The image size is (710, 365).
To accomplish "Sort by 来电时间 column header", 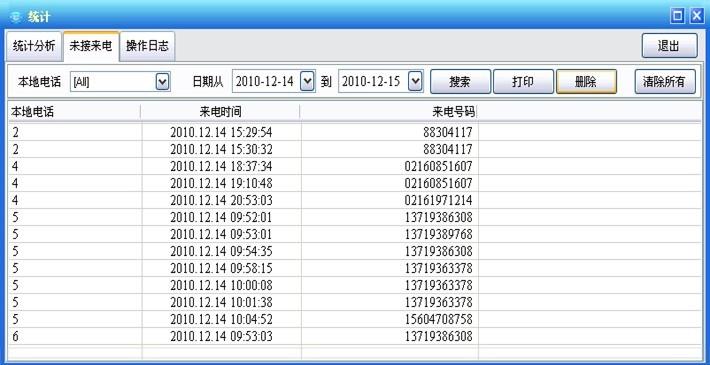I will point(220,112).
